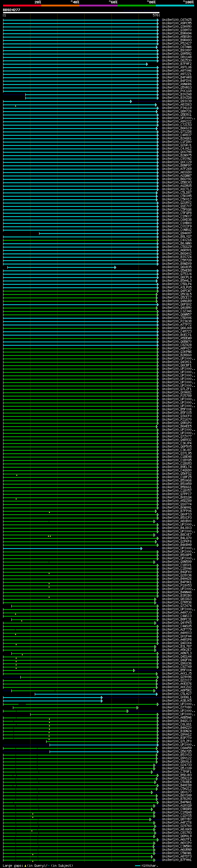Select hit UniRef100_A9V222
Screen dimensions: 197x868
coord(177,121)
